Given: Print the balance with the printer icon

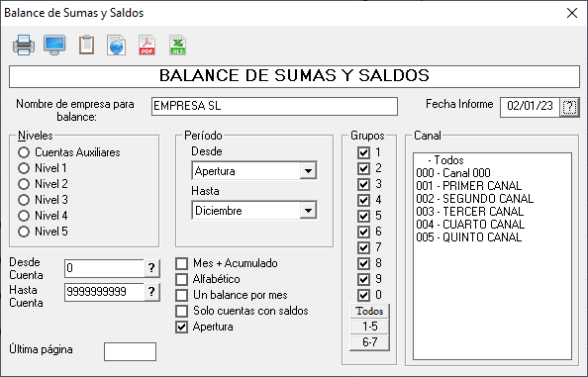Looking at the screenshot, I should coord(24,45).
